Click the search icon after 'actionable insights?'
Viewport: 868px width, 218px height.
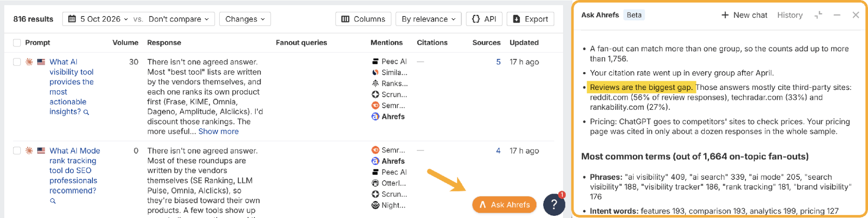click(86, 112)
